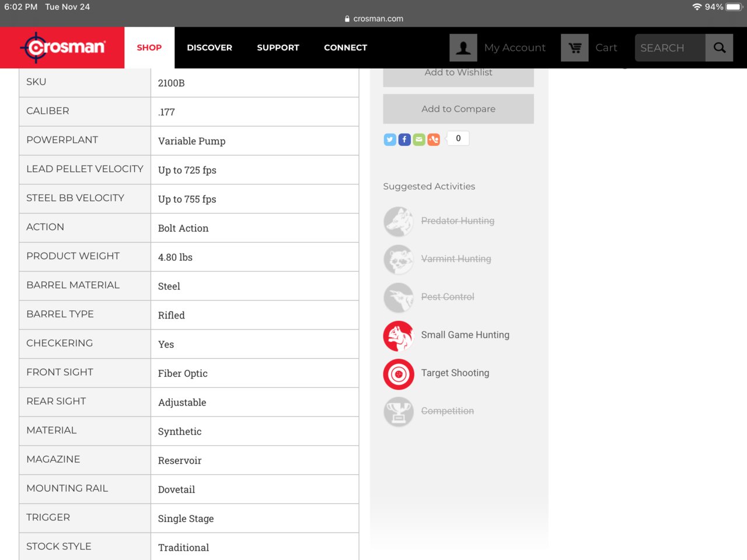
Task: Click the Pest Control icon
Action: (x=399, y=297)
